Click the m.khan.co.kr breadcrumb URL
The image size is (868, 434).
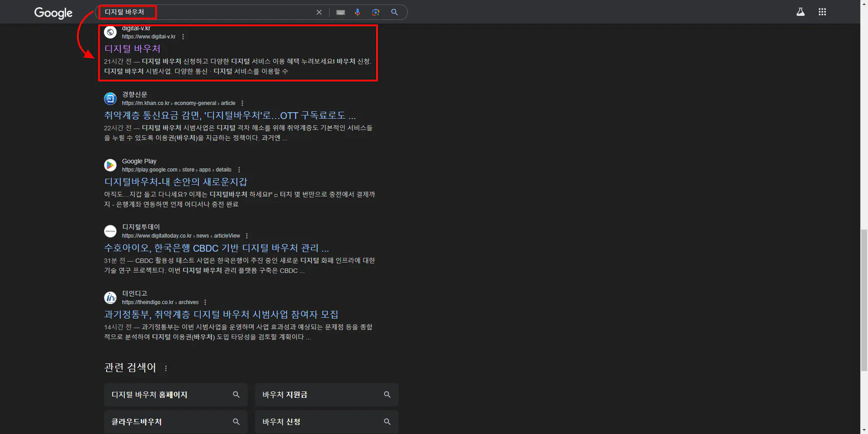click(179, 103)
